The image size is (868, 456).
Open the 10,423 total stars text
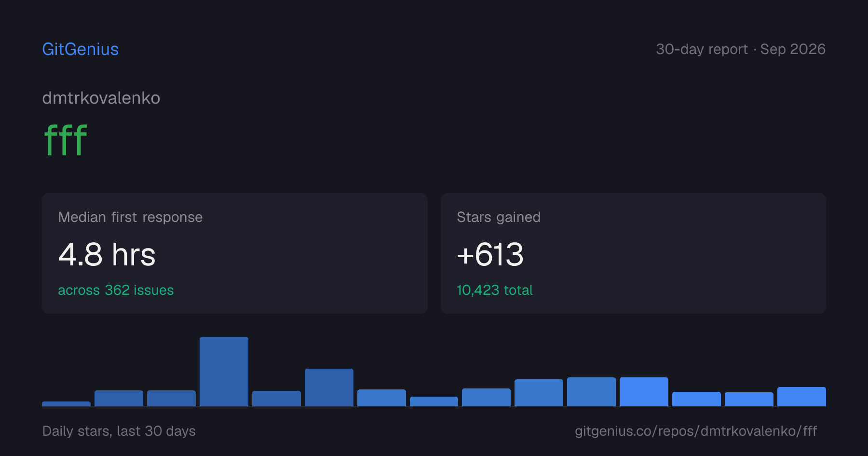pyautogui.click(x=495, y=290)
